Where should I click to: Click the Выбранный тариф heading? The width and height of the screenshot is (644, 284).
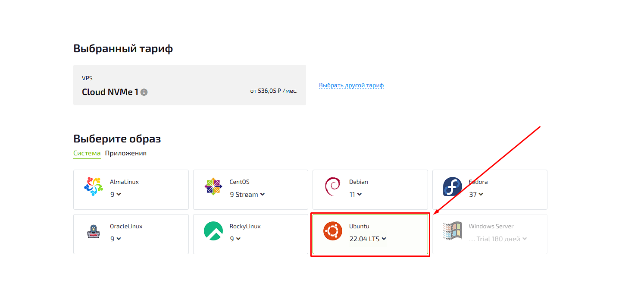pyautogui.click(x=123, y=48)
